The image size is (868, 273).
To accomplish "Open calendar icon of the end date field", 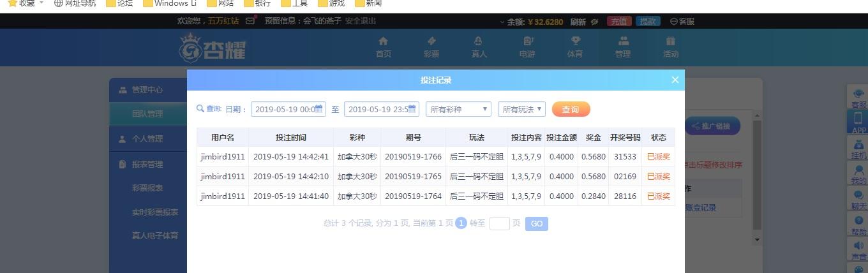I will 412,109.
